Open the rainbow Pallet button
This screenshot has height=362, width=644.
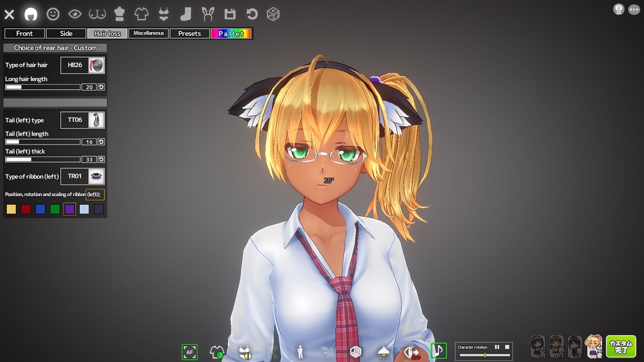point(231,33)
